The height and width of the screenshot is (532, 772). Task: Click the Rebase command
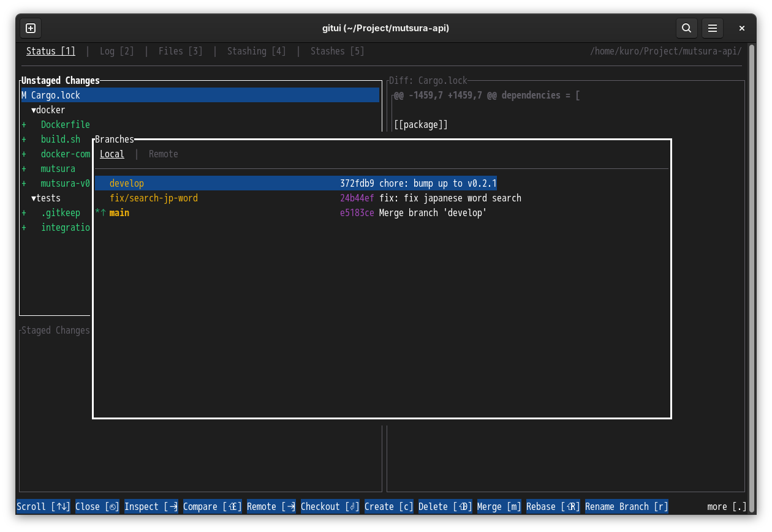pyautogui.click(x=553, y=507)
